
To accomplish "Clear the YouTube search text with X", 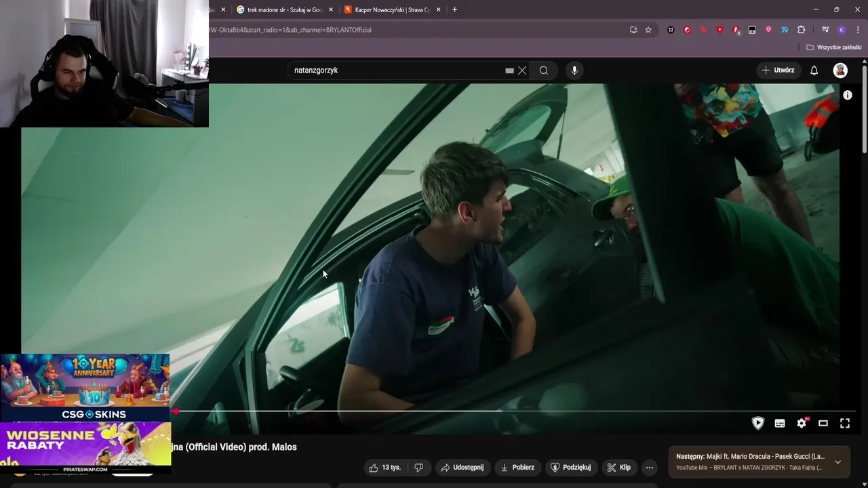I will 522,70.
